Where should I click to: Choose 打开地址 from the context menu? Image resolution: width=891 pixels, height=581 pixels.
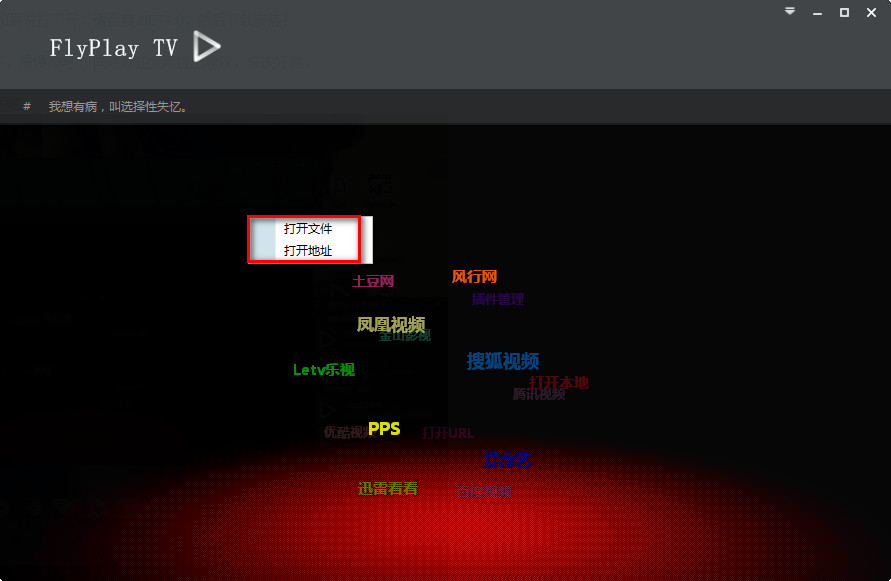[x=310, y=251]
